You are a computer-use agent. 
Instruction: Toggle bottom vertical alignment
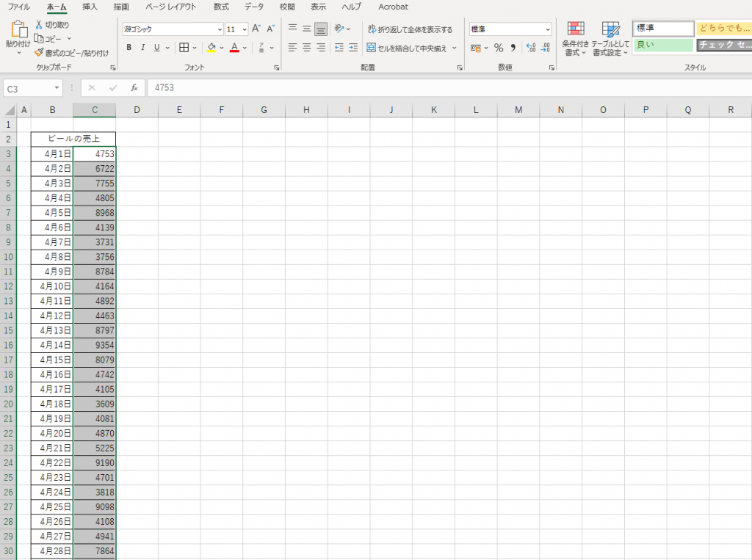click(321, 29)
